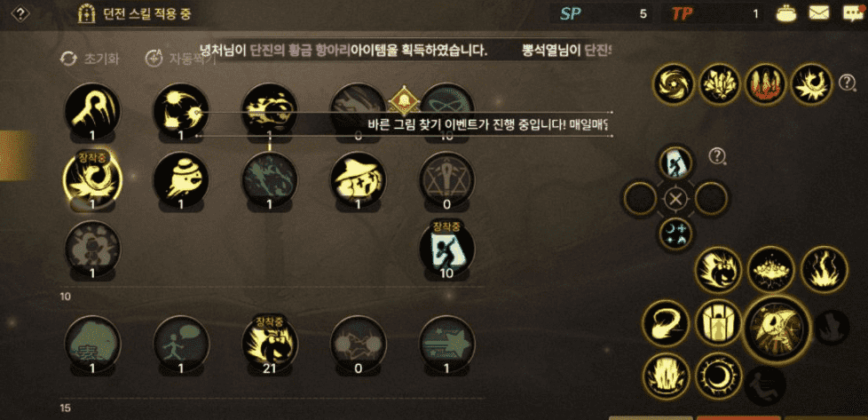The image size is (868, 420).
Task: Click the top-left question mark help icon
Action: (20, 14)
